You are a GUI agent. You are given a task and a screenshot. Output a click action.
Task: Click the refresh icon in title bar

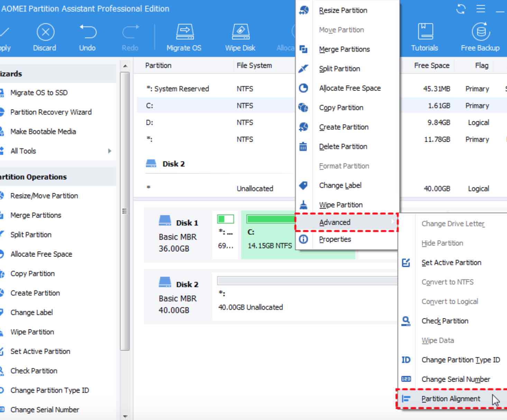pos(461,9)
